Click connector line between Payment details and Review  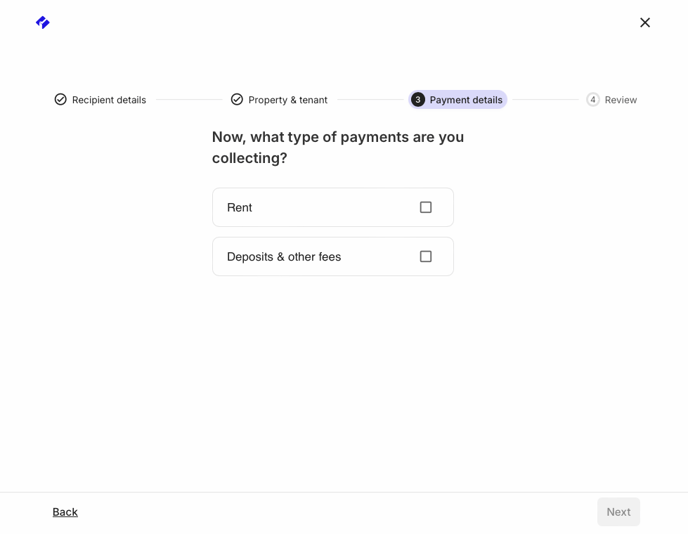(x=545, y=100)
